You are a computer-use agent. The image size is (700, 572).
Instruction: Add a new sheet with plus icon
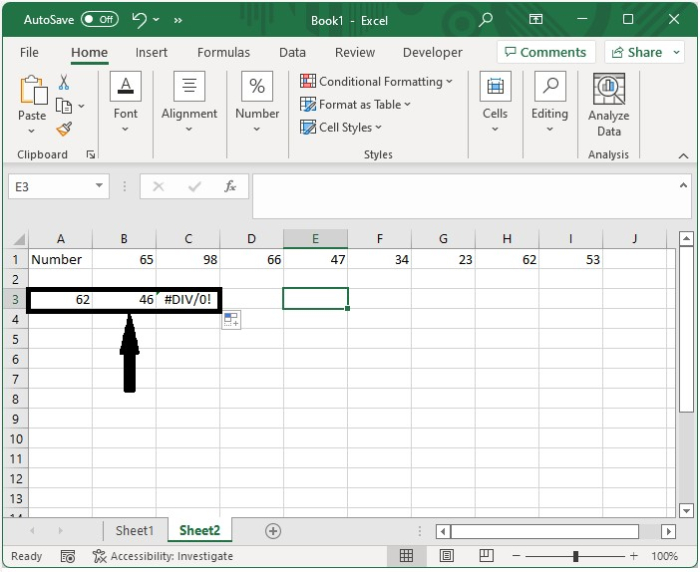(273, 531)
